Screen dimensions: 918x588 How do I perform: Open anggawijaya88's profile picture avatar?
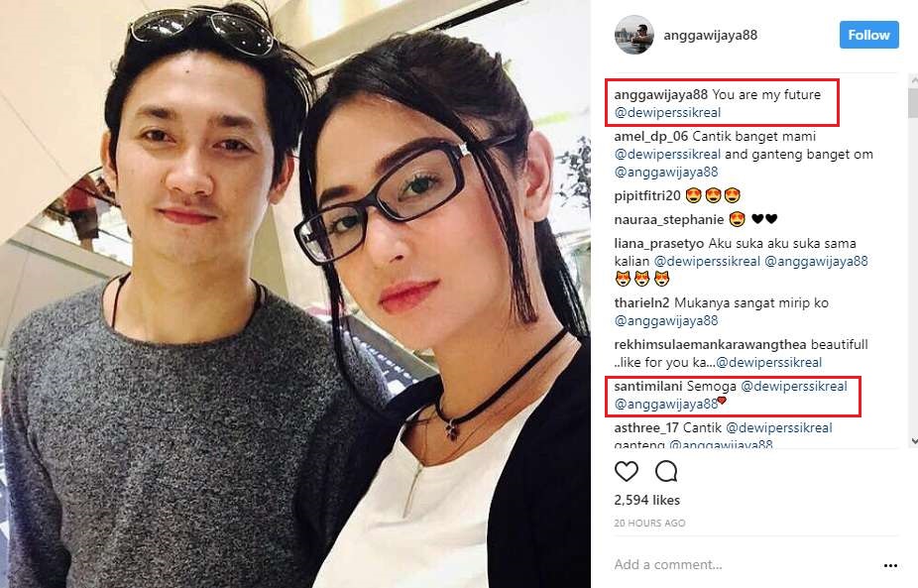pos(634,35)
